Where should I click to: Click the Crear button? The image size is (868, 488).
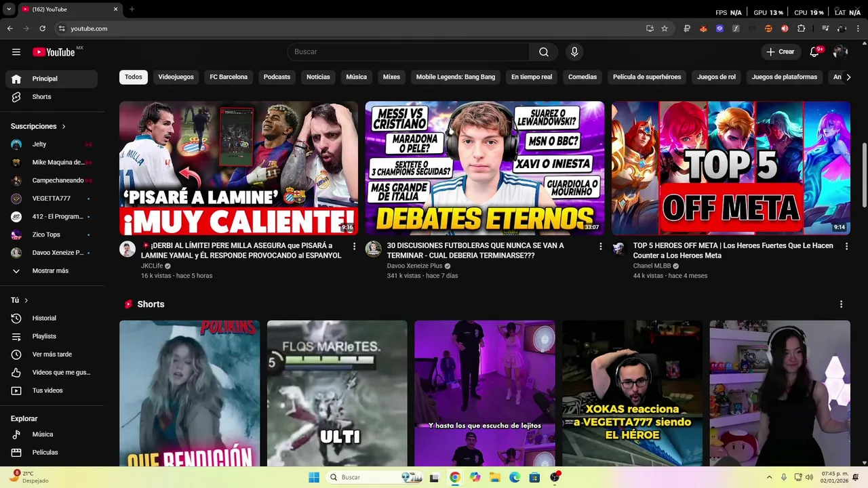780,52
